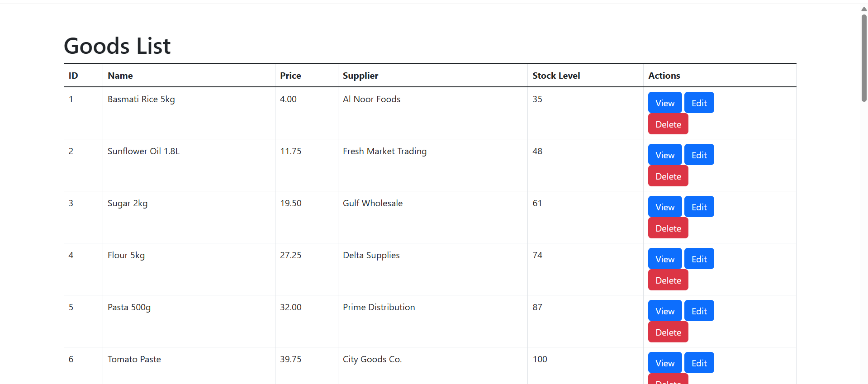Edit Flour 5kg from Delta Supplies
The width and height of the screenshot is (868, 384).
click(699, 259)
